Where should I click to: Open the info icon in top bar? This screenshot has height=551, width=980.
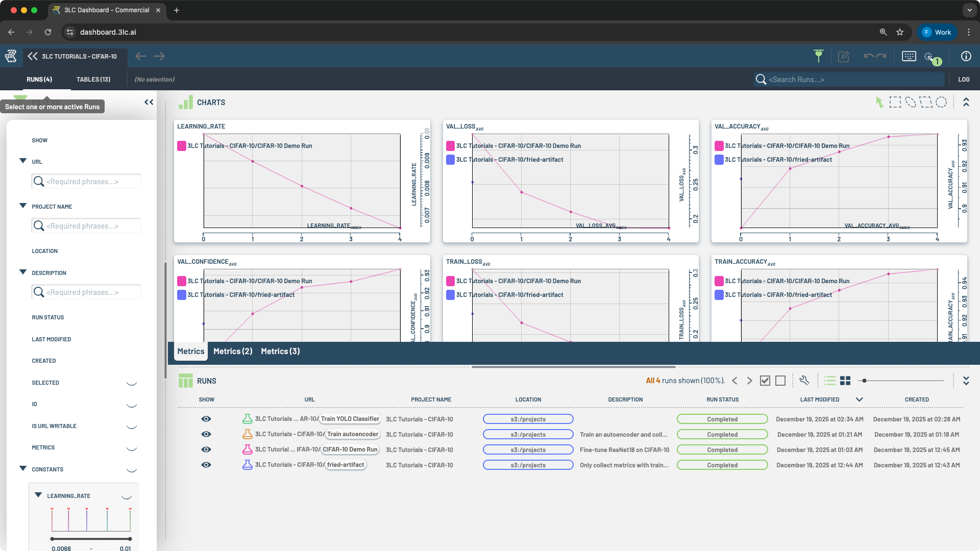[x=966, y=57]
